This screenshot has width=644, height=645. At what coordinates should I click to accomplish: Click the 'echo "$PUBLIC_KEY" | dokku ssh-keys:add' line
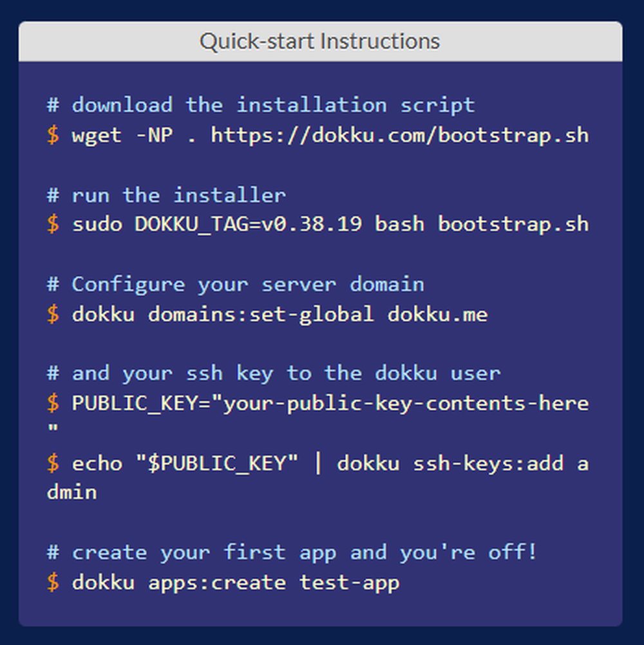click(x=317, y=463)
